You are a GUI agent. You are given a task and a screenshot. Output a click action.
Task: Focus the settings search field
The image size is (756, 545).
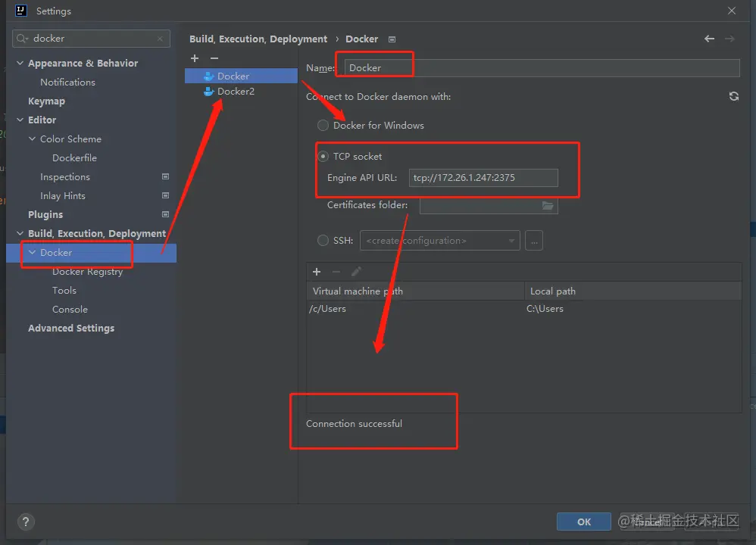91,39
